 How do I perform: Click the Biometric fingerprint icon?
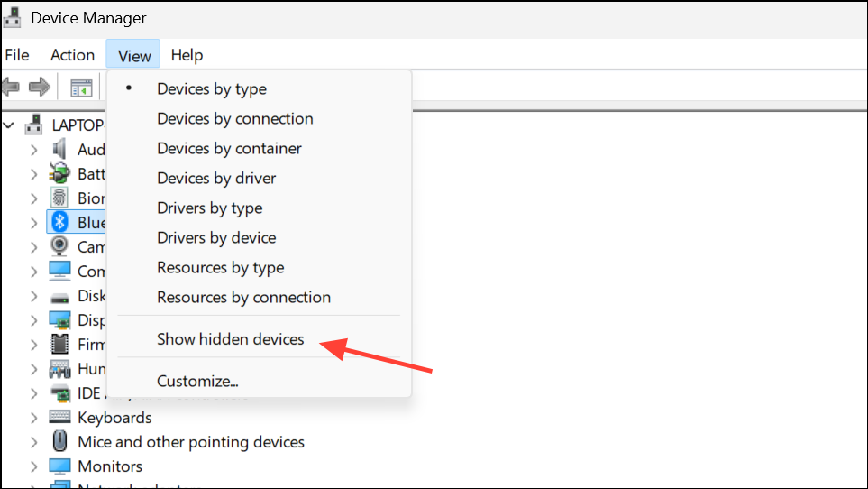(x=59, y=198)
